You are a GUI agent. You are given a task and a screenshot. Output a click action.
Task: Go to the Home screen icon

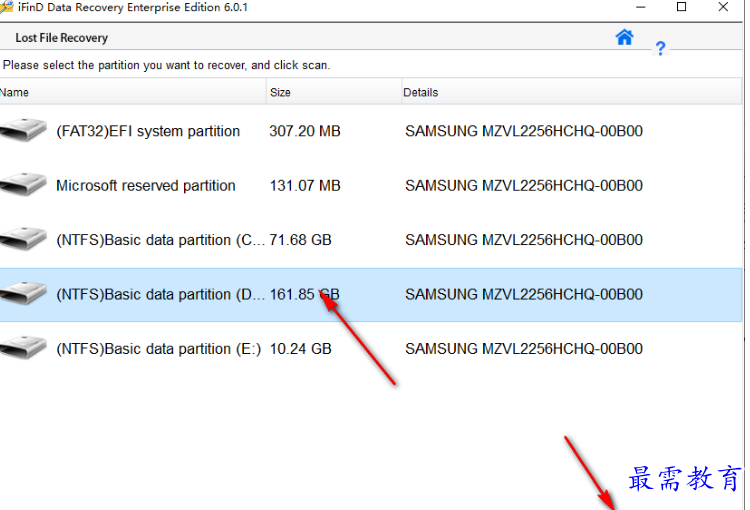click(x=624, y=37)
